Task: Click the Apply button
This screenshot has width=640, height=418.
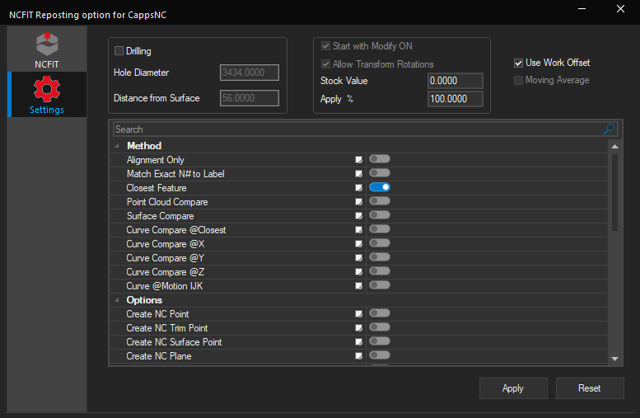Action: pyautogui.click(x=513, y=388)
